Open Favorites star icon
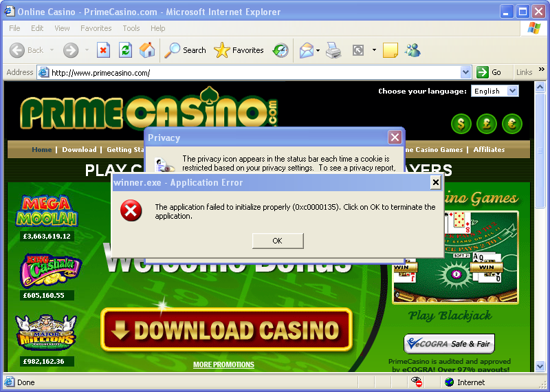 click(x=221, y=50)
